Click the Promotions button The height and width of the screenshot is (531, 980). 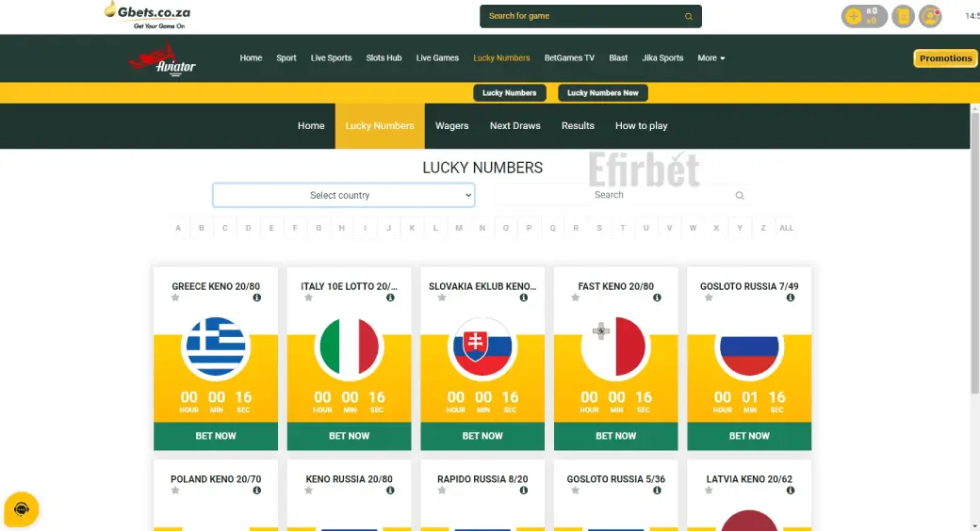(x=946, y=58)
